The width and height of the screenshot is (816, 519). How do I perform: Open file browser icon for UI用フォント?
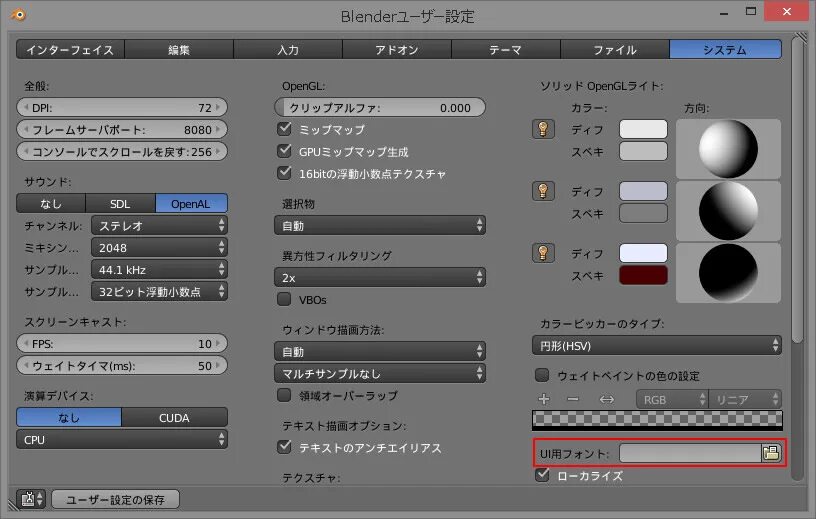[771, 453]
